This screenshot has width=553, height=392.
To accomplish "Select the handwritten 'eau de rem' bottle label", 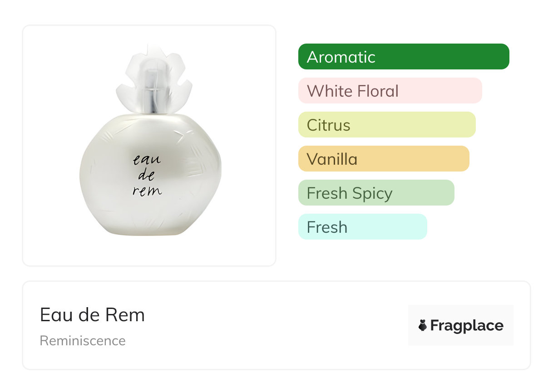I will pos(147,175).
